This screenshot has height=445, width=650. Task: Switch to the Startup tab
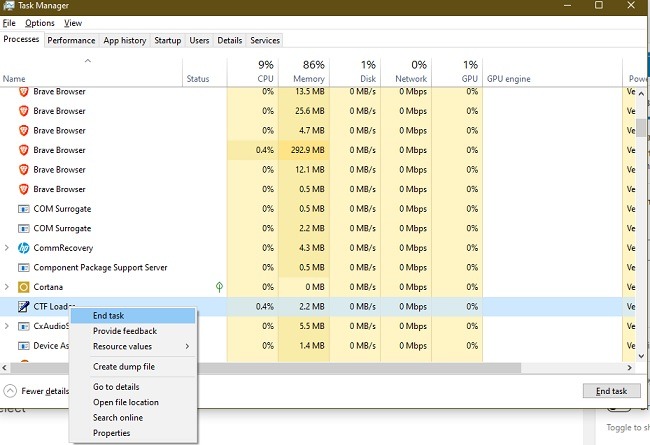point(168,40)
